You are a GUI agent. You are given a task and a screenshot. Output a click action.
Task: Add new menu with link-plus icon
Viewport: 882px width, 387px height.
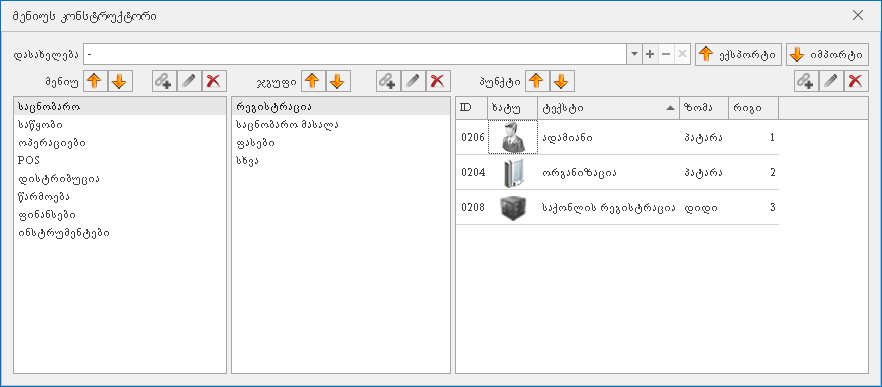point(164,82)
